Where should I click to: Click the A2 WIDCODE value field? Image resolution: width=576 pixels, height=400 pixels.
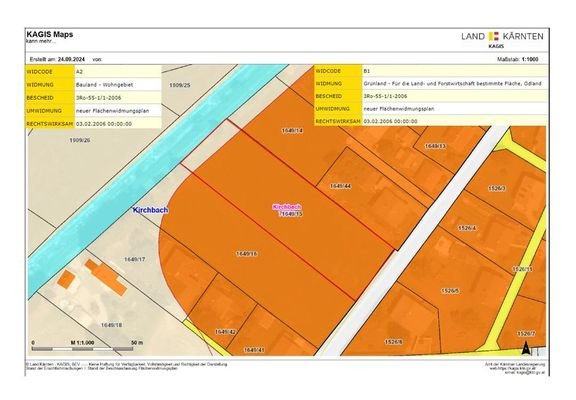118,72
